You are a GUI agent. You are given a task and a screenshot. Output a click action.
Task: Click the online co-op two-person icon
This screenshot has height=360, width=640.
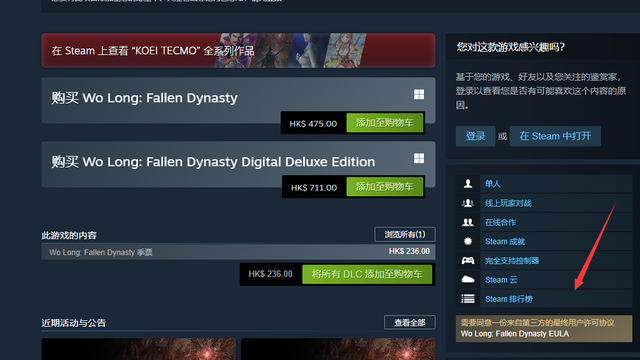(x=468, y=222)
